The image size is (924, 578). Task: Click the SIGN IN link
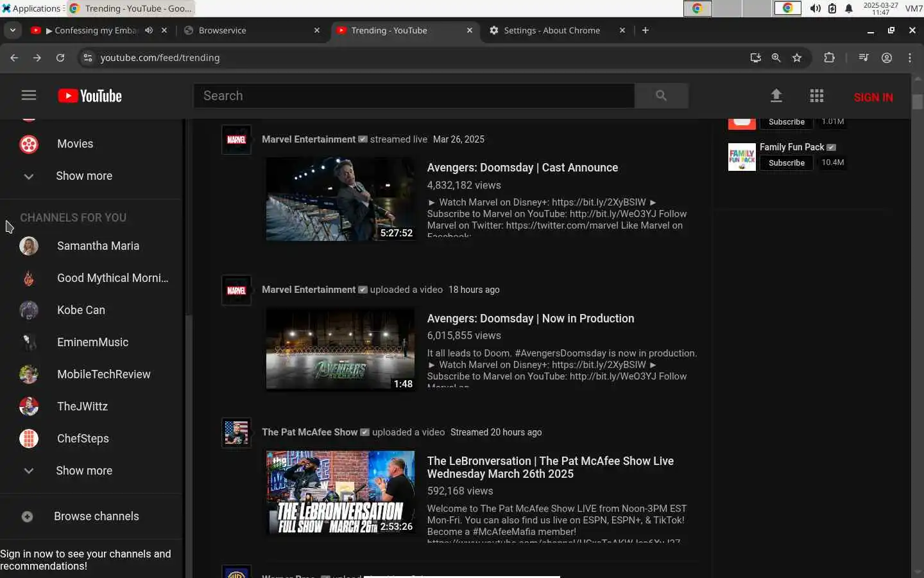click(873, 97)
